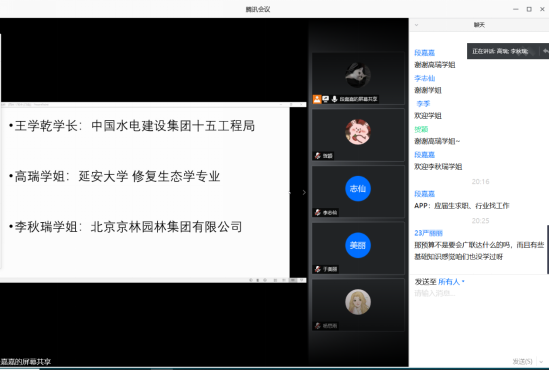Open the send options arrow next to 发送(S)
549x371 pixels.
[x=541, y=362]
